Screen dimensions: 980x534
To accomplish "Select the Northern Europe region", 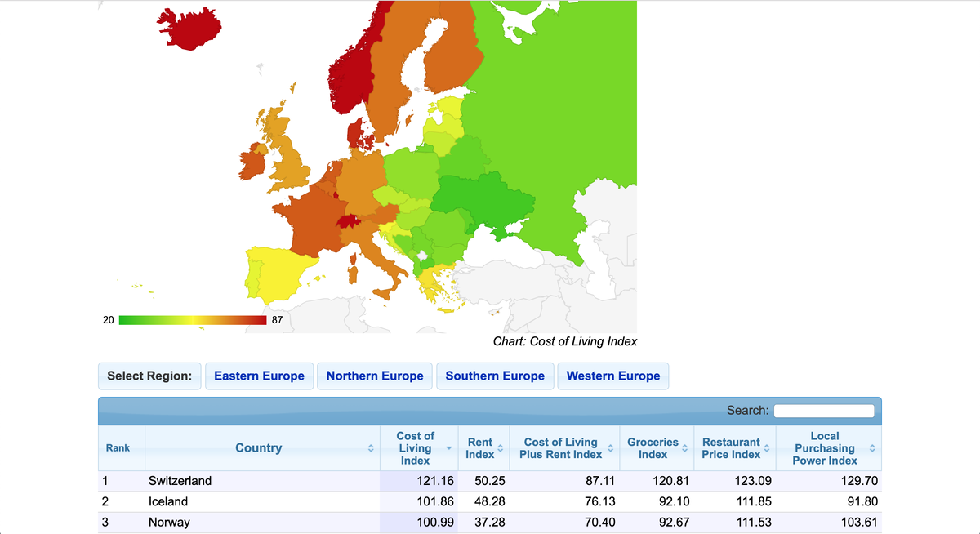I will (375, 376).
